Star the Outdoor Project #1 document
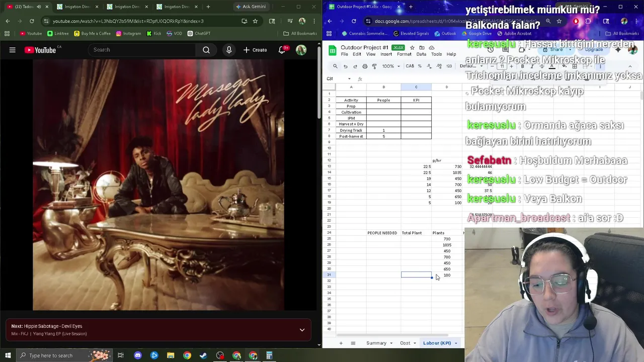The height and width of the screenshot is (362, 644). 412,48
